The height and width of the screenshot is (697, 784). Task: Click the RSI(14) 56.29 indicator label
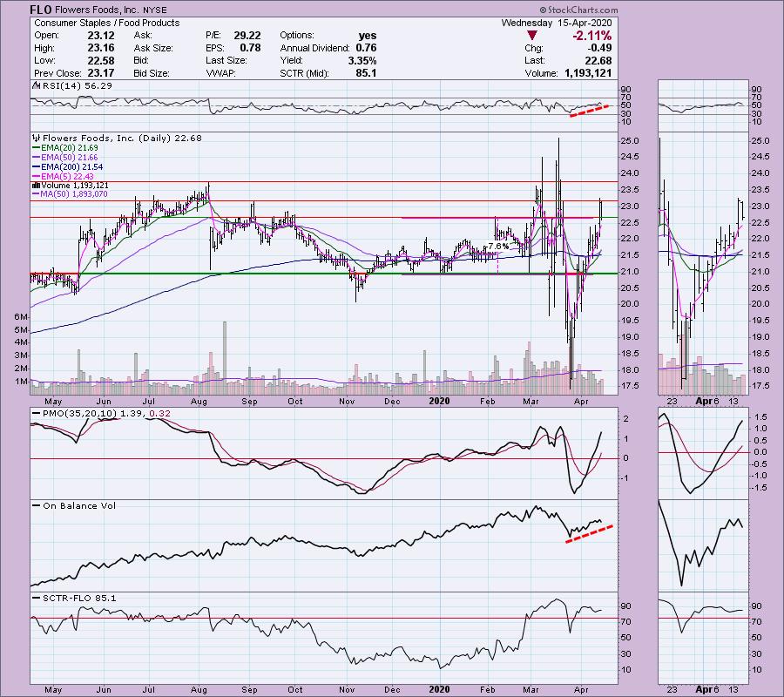pyautogui.click(x=78, y=86)
